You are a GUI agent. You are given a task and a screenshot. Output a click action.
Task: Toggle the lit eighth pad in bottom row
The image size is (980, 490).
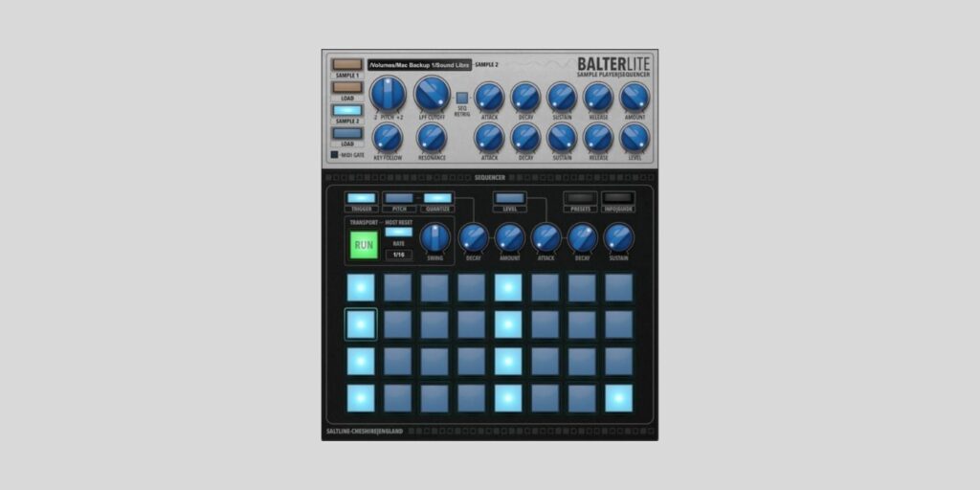[x=619, y=398]
